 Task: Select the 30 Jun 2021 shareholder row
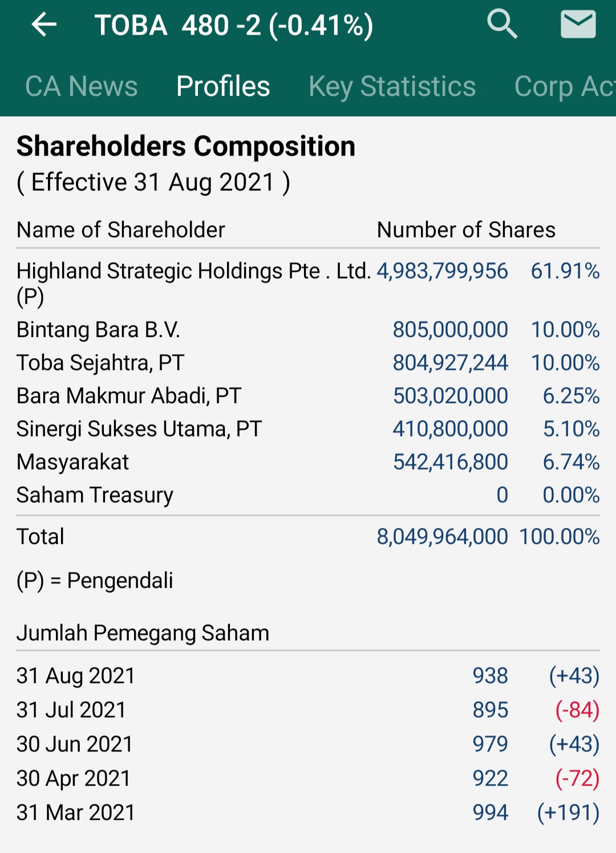coord(75,744)
